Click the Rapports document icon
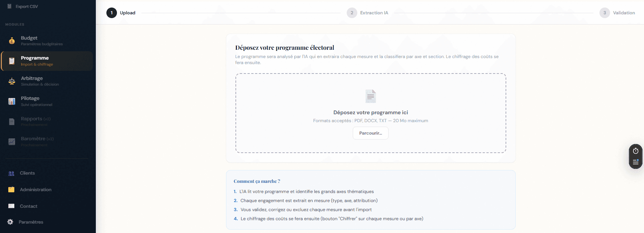This screenshot has height=233, width=644. (12, 121)
